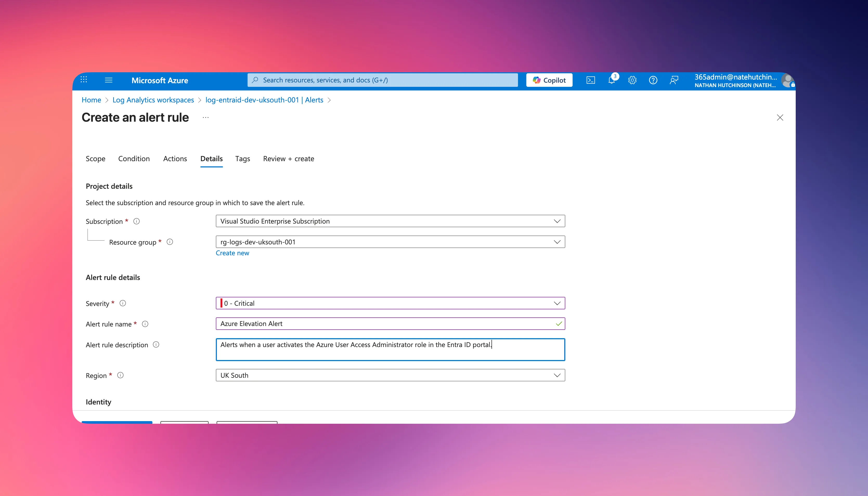Open the ellipsis menu beside Create an alert rule
868x496 pixels.
click(205, 118)
